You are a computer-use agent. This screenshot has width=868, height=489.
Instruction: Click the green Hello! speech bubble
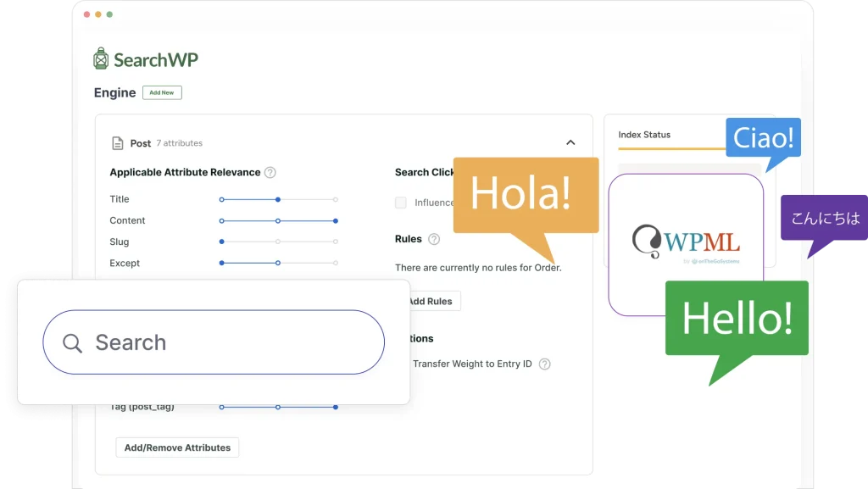click(x=737, y=332)
